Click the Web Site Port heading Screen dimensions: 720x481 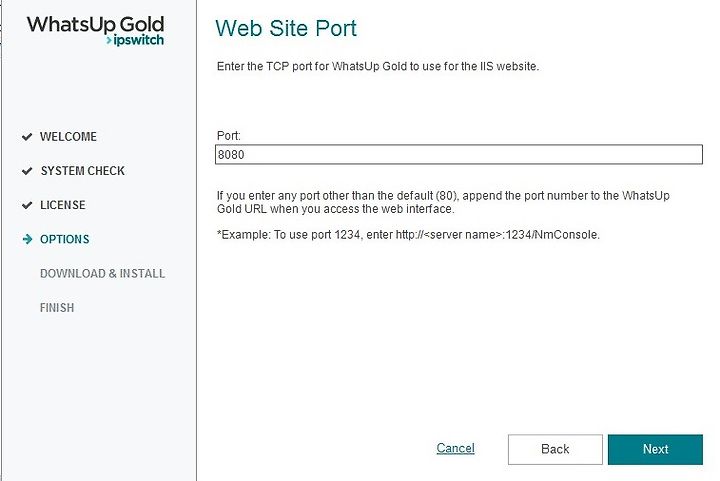(x=286, y=28)
